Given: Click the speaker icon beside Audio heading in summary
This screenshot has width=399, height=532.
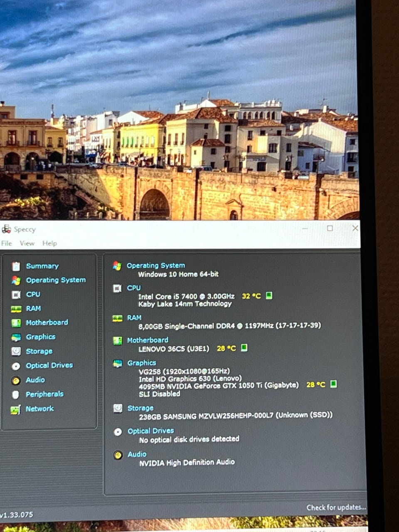Looking at the screenshot, I should tap(118, 455).
